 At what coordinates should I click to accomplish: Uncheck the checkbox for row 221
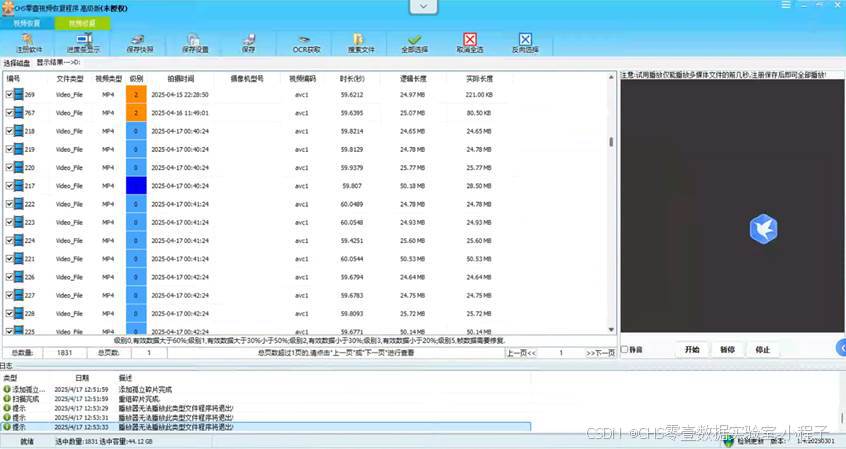coord(9,258)
